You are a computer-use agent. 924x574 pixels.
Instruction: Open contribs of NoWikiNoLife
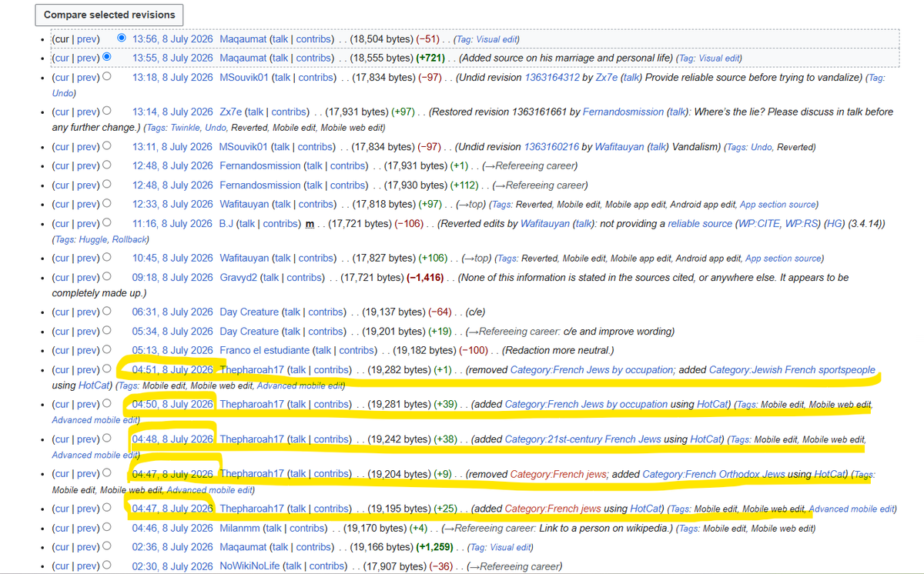tap(327, 566)
